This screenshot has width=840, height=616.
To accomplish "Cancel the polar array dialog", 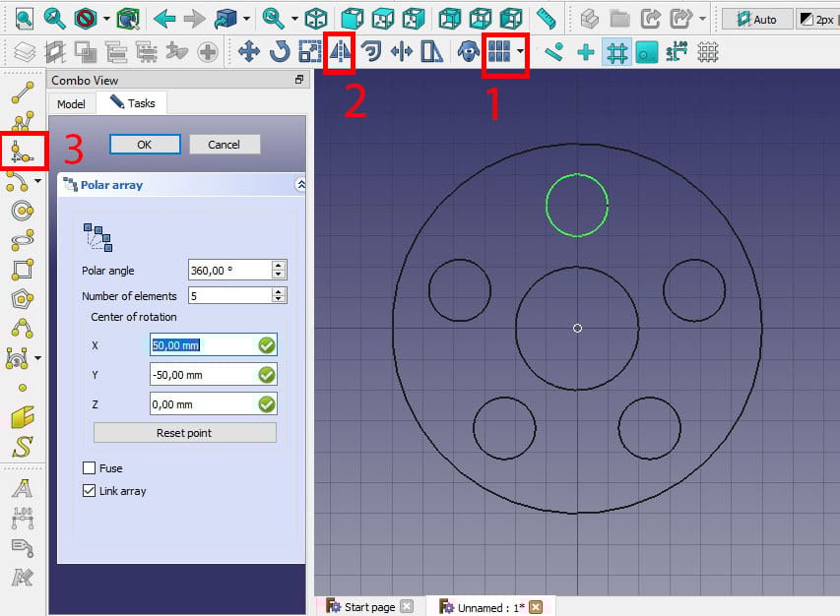I will (224, 145).
